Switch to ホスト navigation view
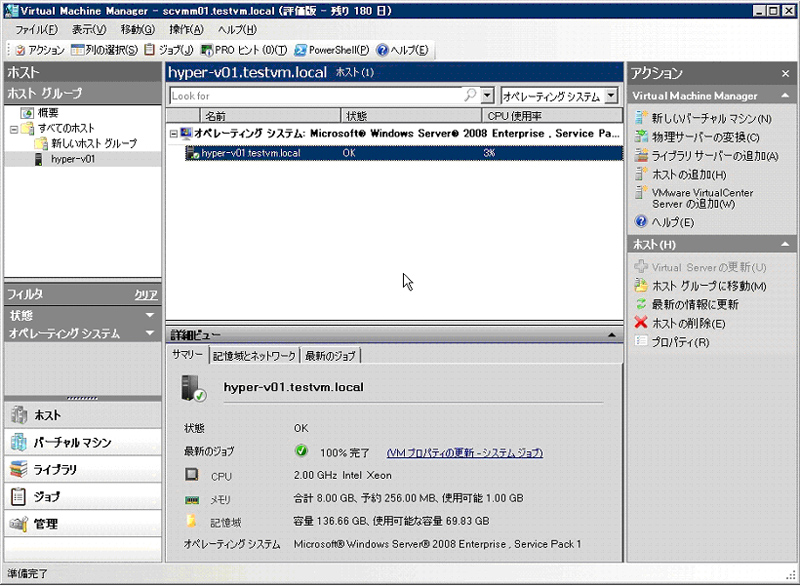Screen dimensions: 800x586 [x=83, y=415]
